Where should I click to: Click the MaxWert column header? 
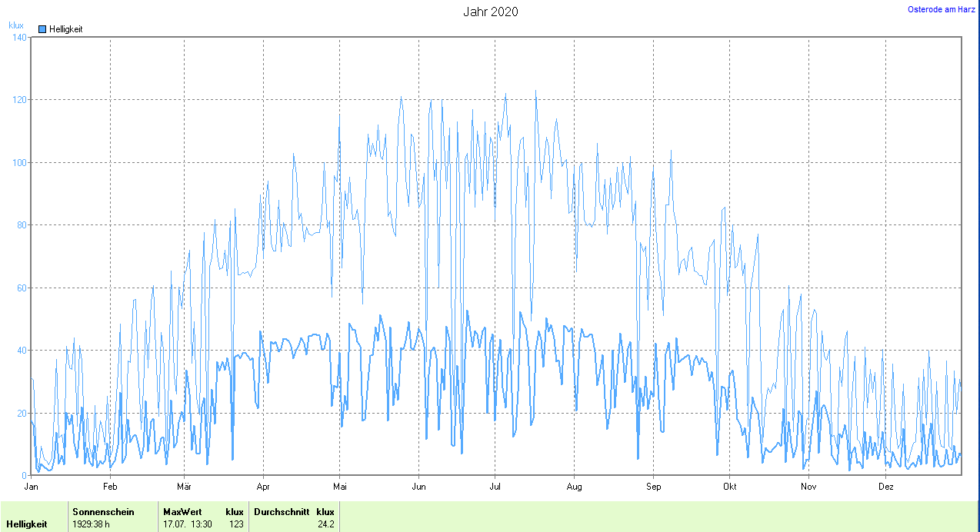point(182,511)
